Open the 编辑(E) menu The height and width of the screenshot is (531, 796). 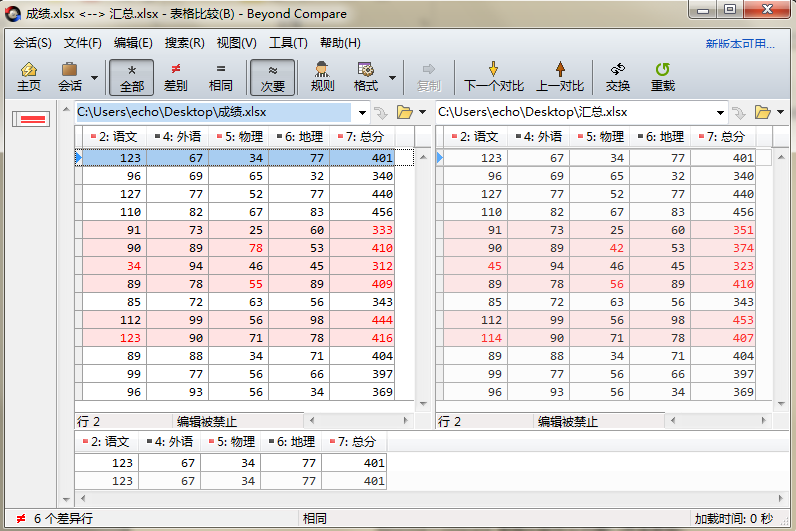(x=133, y=43)
